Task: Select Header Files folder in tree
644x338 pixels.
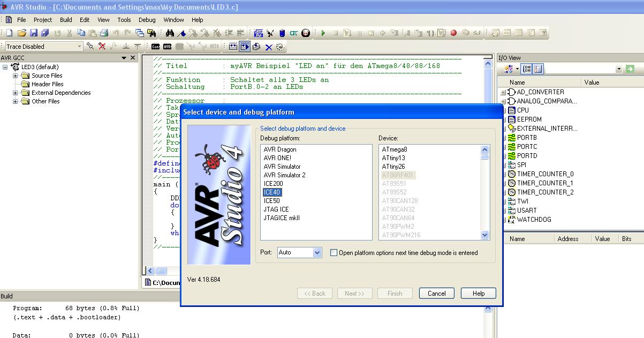Action: pyautogui.click(x=47, y=84)
